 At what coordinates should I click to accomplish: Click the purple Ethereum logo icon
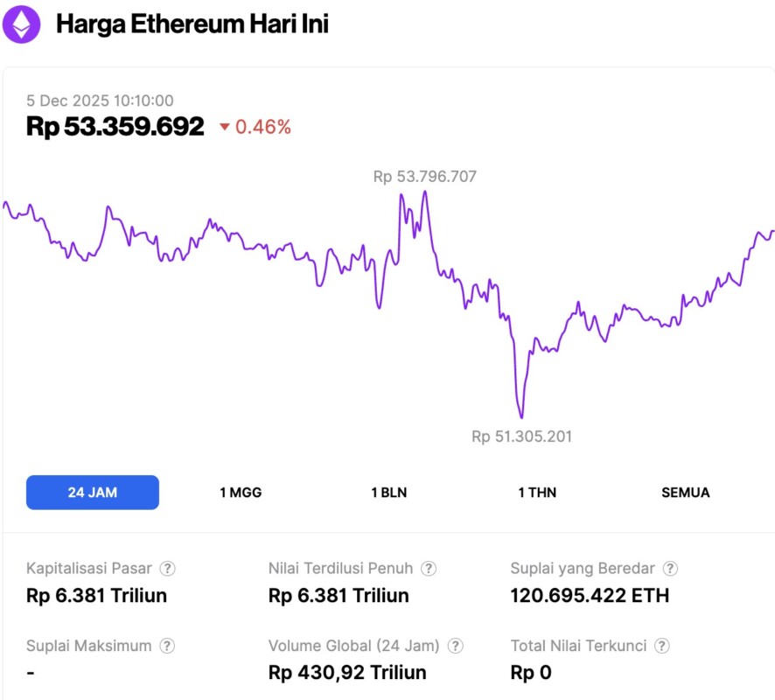click(21, 24)
